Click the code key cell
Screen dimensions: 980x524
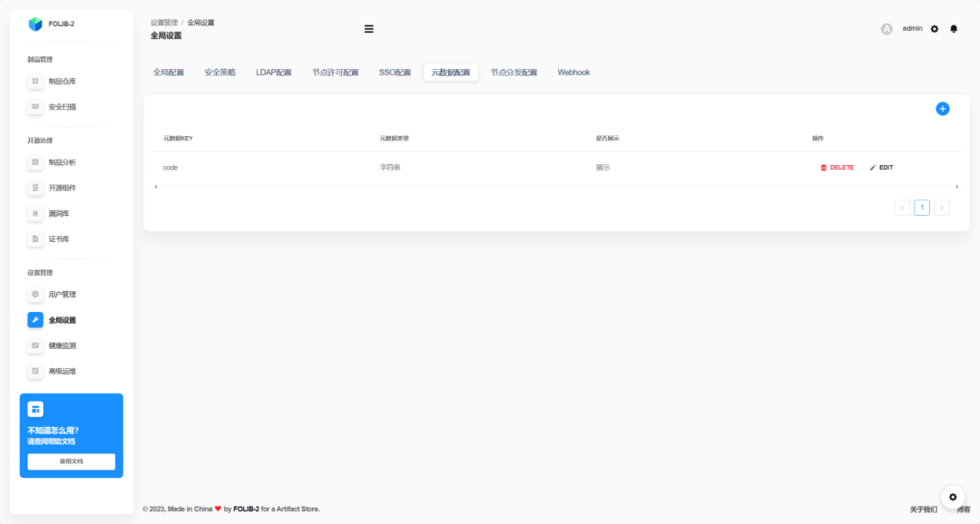171,168
